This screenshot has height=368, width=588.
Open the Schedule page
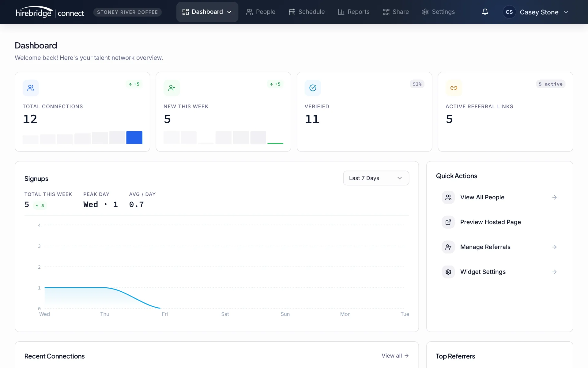(307, 12)
